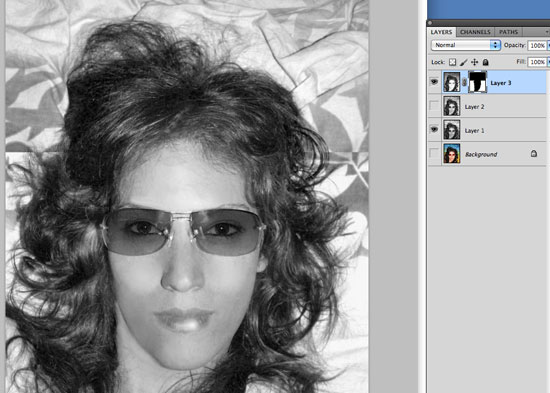
Task: Toggle lock image pixels brush icon
Action: click(x=463, y=62)
